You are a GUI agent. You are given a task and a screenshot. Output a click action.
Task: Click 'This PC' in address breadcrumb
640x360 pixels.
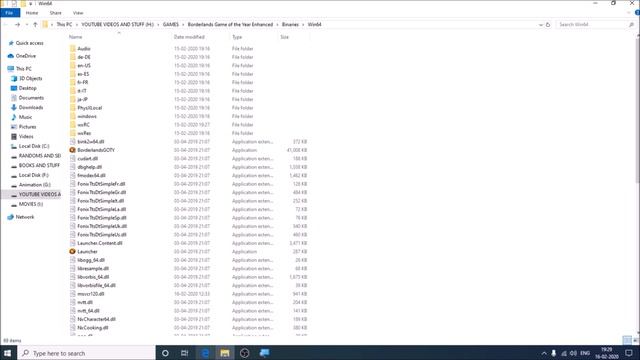pos(64,24)
